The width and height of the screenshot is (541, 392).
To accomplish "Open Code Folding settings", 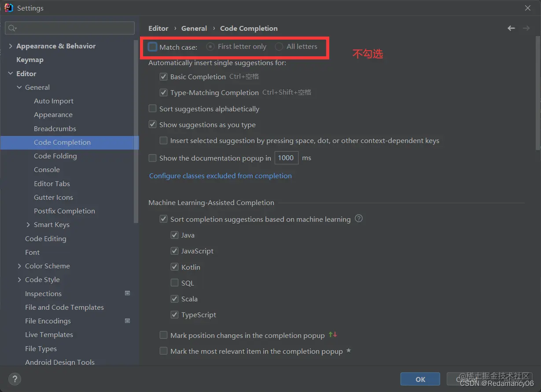I will (55, 156).
